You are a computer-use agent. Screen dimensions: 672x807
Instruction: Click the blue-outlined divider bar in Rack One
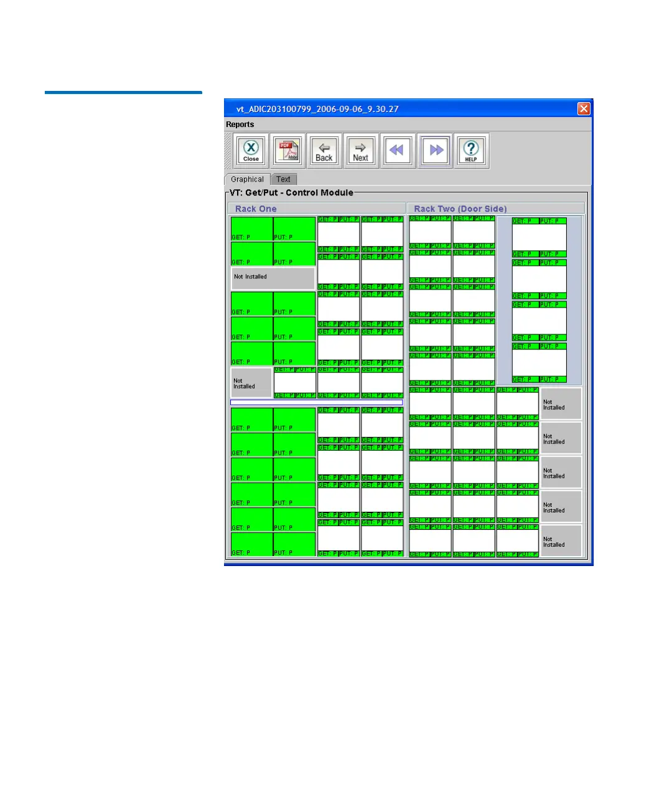317,403
